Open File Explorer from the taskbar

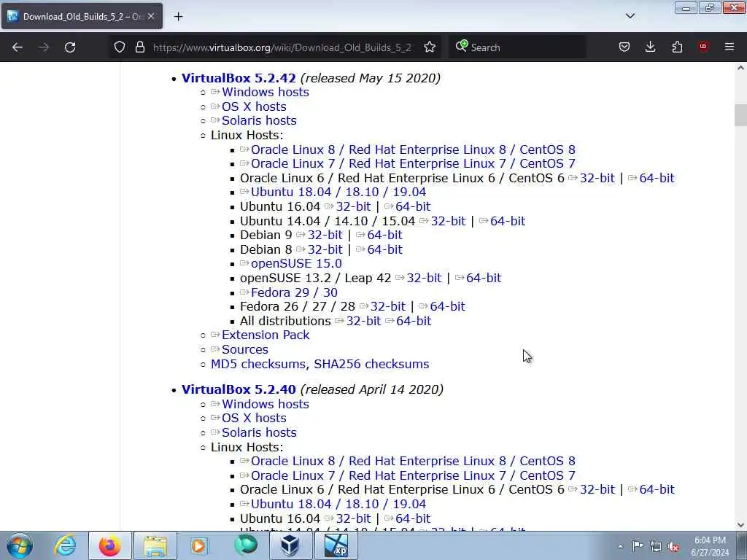coord(155,545)
